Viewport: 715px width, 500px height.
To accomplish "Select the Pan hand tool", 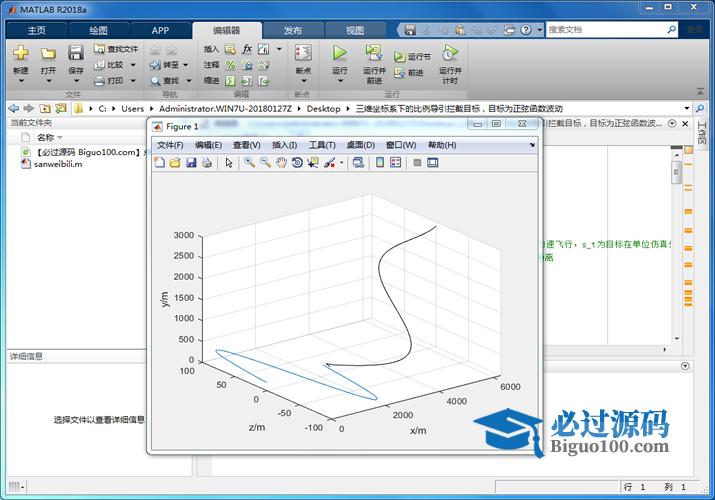I will (281, 163).
